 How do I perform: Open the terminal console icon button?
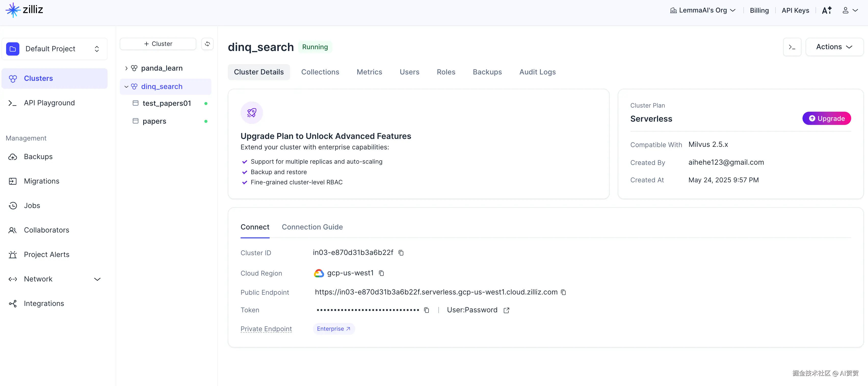pyautogui.click(x=792, y=47)
